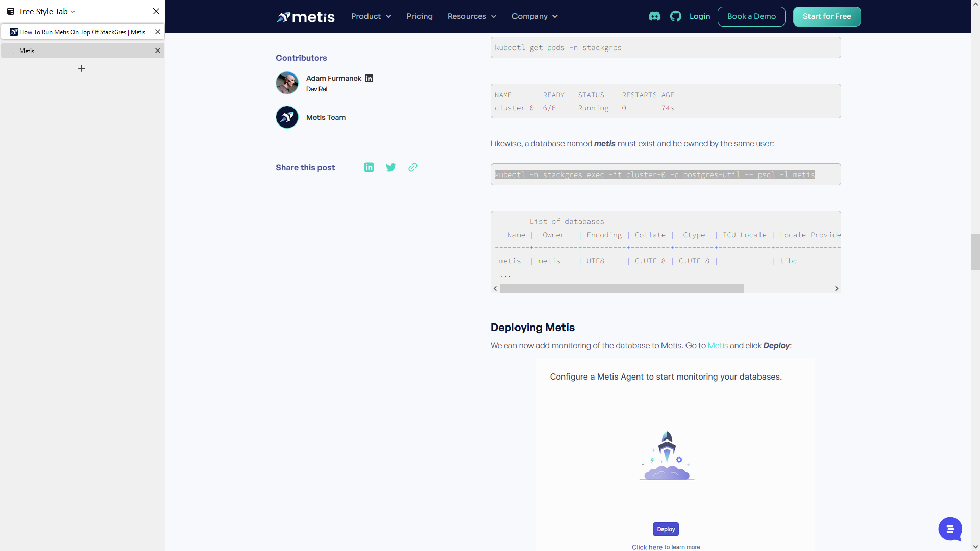The width and height of the screenshot is (980, 551).
Task: Add a new tab with the plus icon
Action: coord(82,68)
